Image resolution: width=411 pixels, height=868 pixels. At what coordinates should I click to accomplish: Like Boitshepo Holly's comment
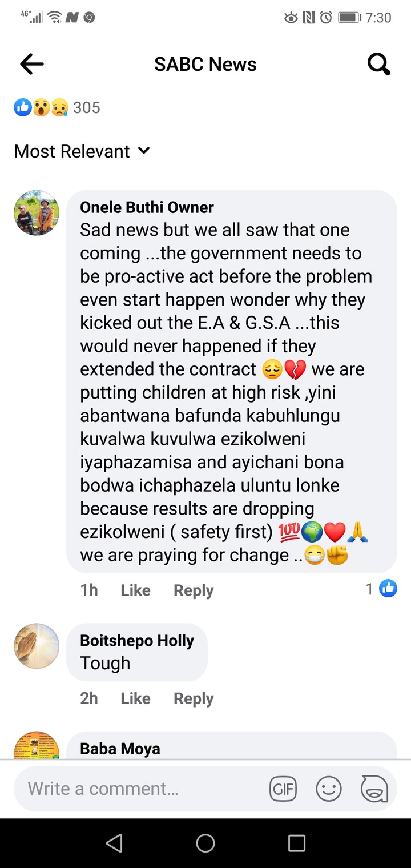tap(135, 698)
